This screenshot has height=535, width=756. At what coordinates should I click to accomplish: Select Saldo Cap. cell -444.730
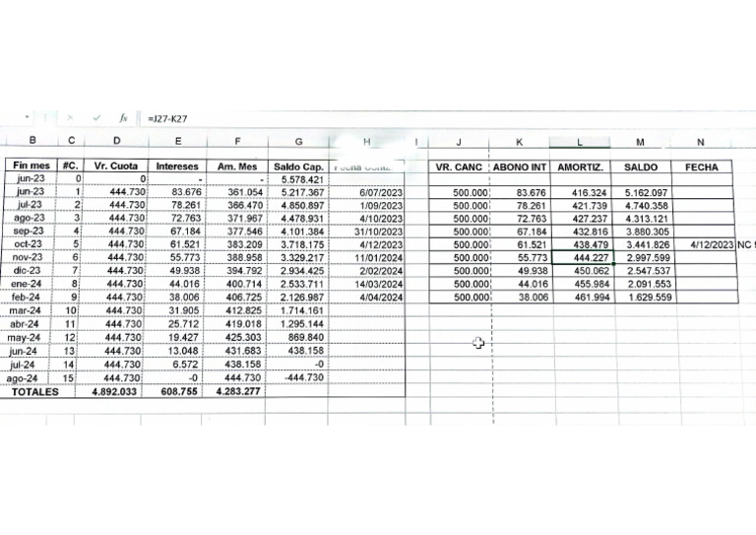coord(297,377)
